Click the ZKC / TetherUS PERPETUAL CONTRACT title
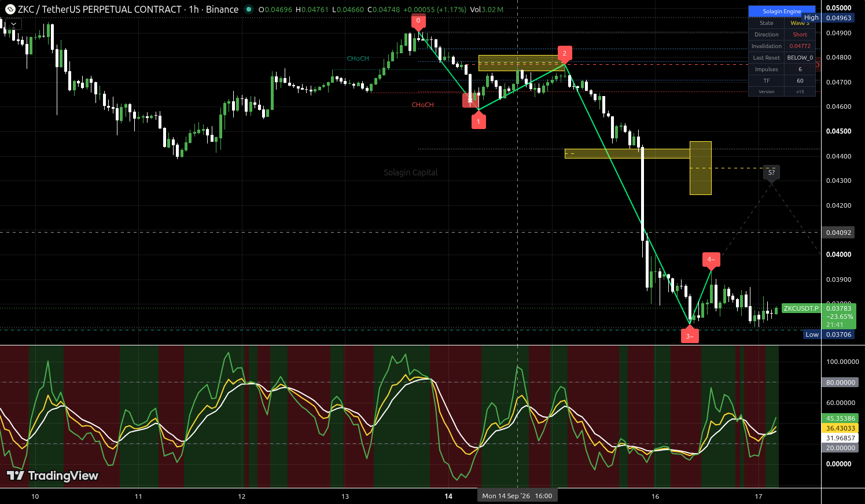 point(100,9)
